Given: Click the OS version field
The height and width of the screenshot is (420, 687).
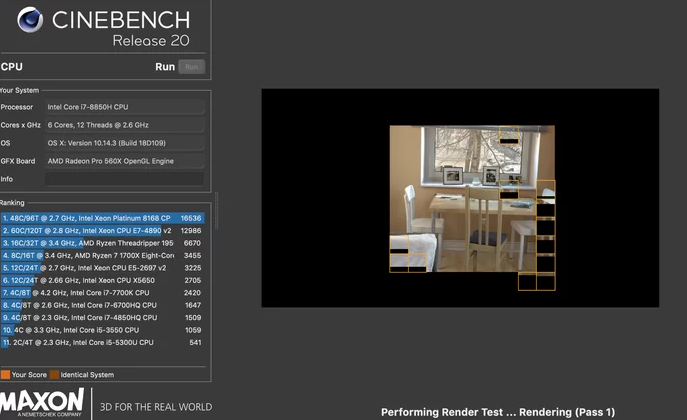Looking at the screenshot, I should click(124, 143).
